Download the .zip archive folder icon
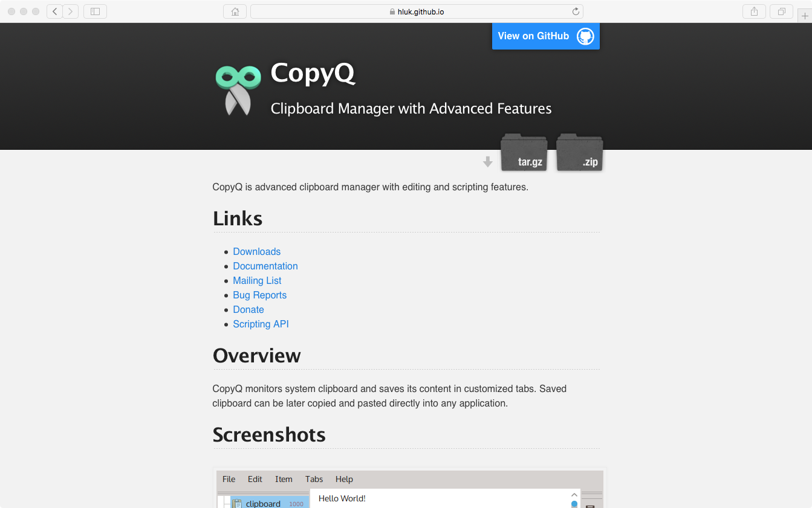The width and height of the screenshot is (812, 508). click(x=579, y=153)
